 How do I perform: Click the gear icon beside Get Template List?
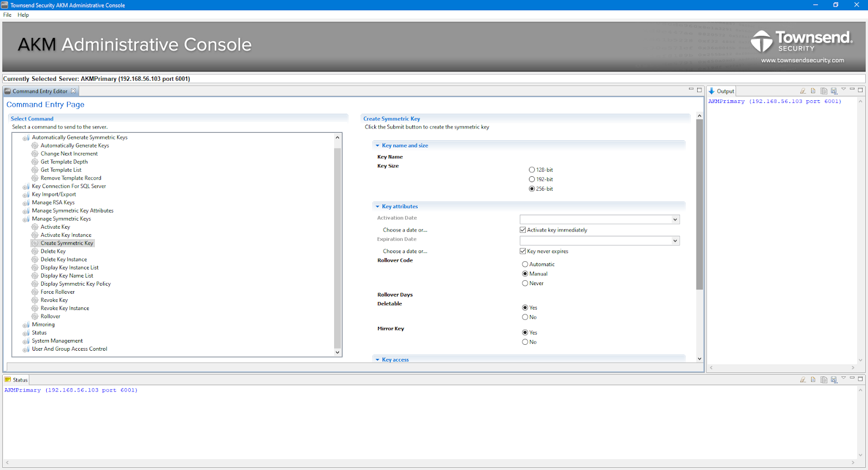pyautogui.click(x=35, y=170)
